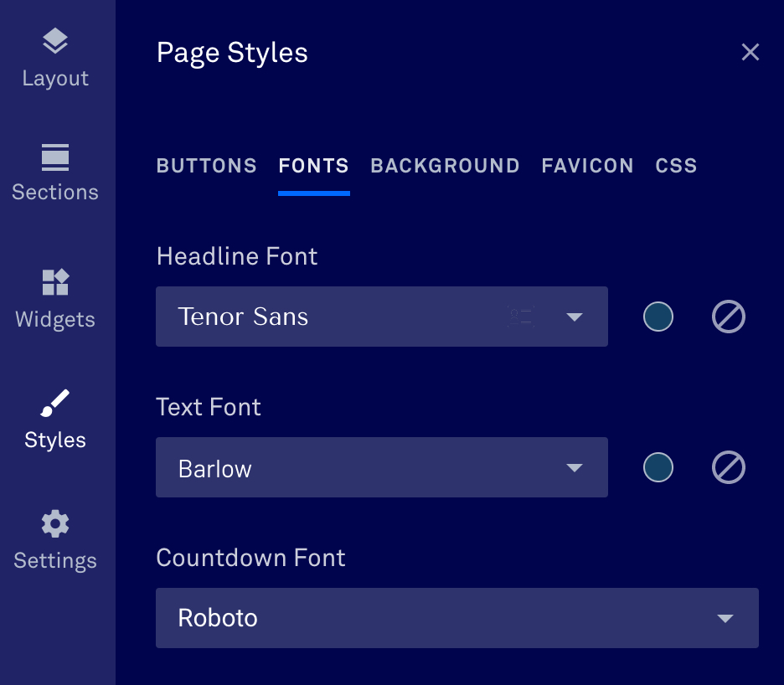
Task: Open the Favicon tab
Action: pos(587,166)
